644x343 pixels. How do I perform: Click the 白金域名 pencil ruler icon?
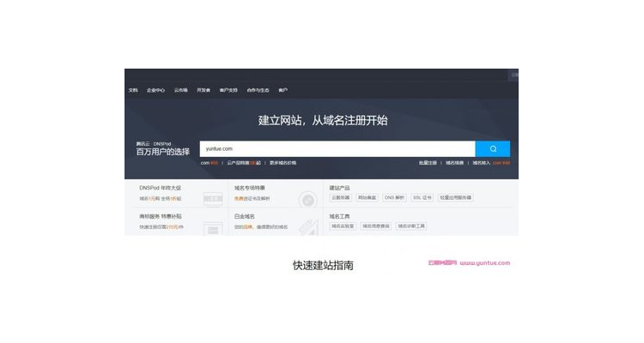click(309, 228)
